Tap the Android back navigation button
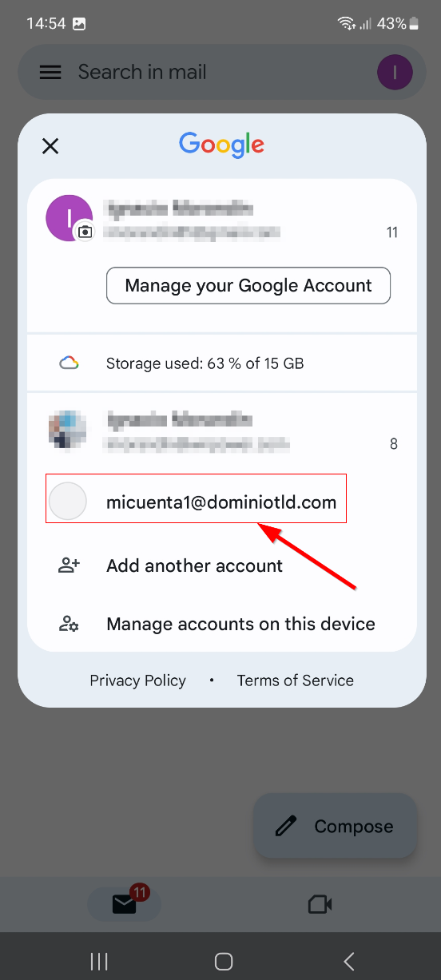441x980 pixels. click(x=348, y=962)
